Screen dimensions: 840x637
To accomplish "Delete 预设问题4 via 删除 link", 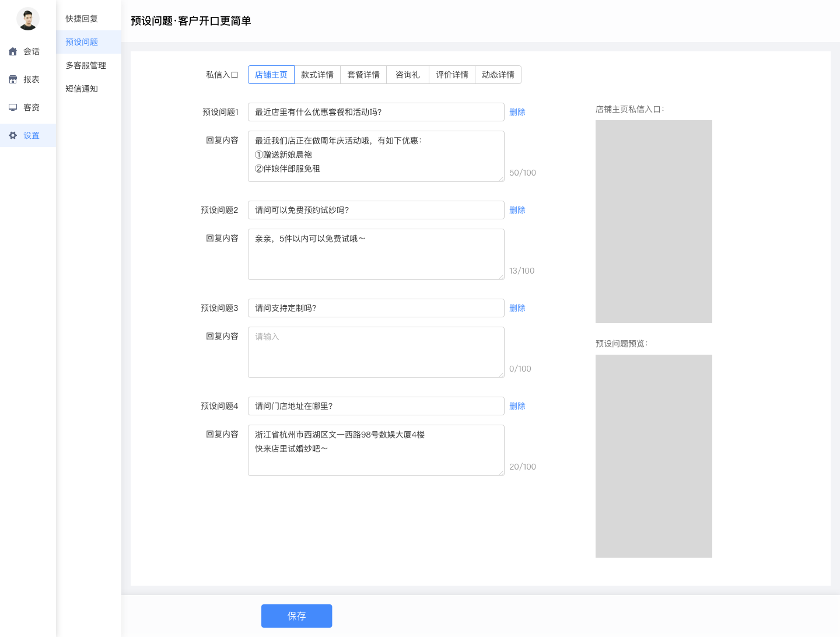I will tap(517, 406).
